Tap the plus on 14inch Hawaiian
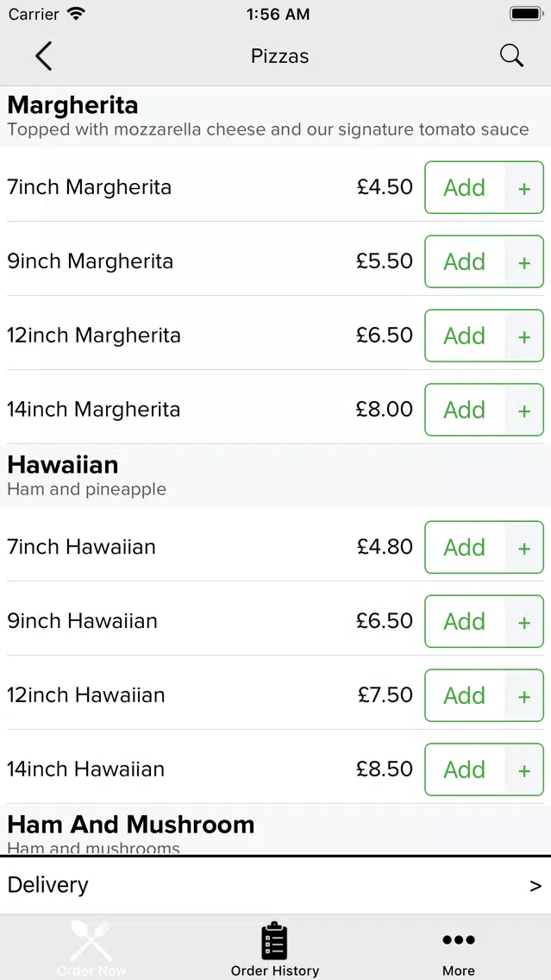The width and height of the screenshot is (551, 980). (x=524, y=770)
